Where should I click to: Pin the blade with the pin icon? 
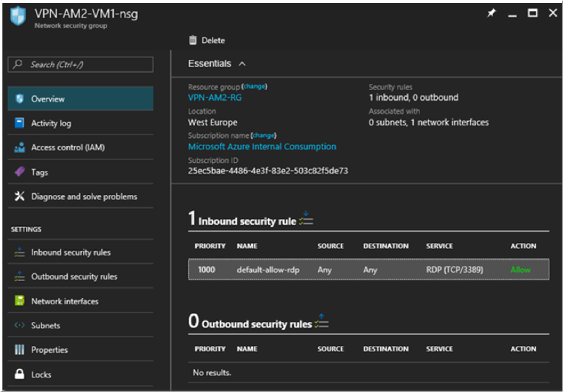click(x=491, y=13)
